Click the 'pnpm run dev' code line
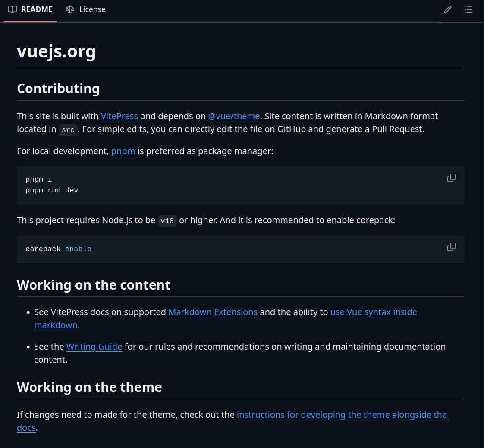 click(52, 190)
